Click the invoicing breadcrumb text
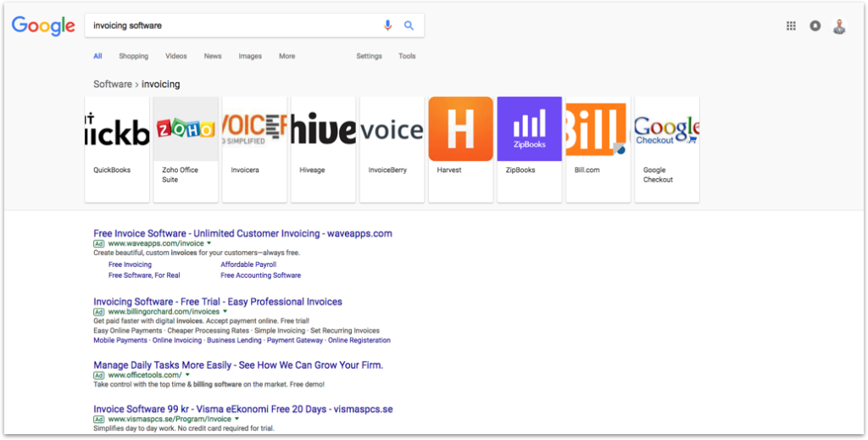Screen dimensions: 868x440 160,84
